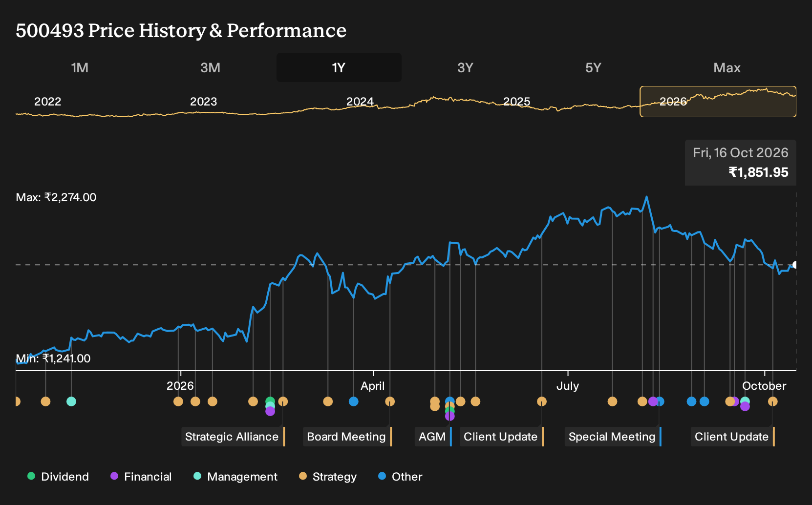812x505 pixels.
Task: Toggle the Financial legend filter
Action: (x=141, y=476)
